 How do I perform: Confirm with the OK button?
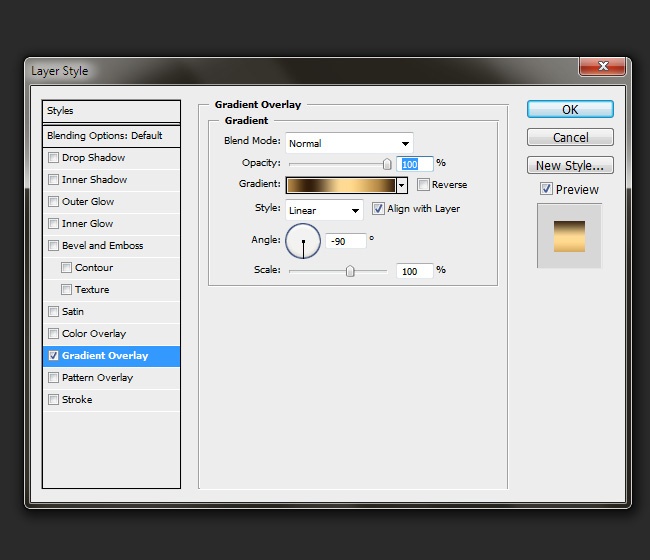[570, 109]
